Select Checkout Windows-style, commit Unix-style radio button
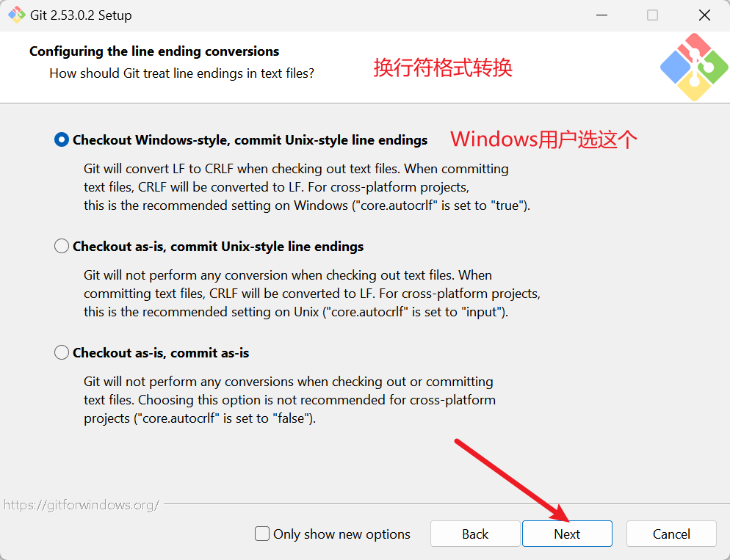The height and width of the screenshot is (560, 730). 62,139
